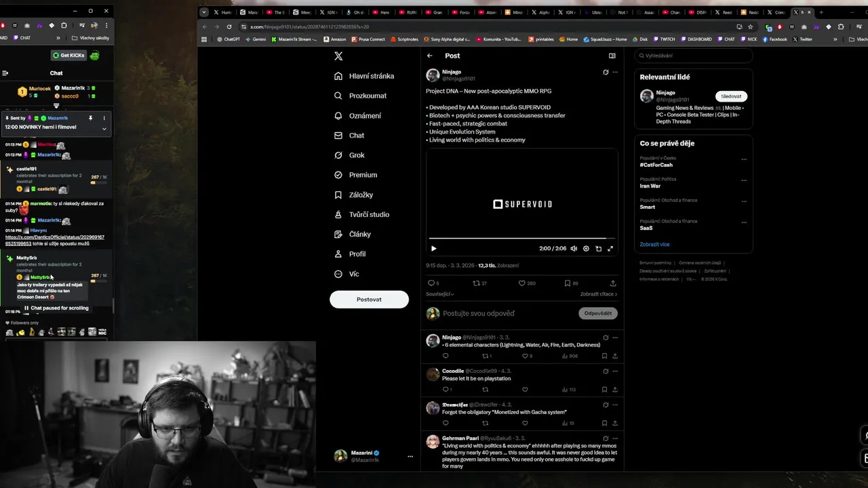This screenshot has width=868, height=488.
Task: Bookmark the main post
Action: (x=568, y=283)
